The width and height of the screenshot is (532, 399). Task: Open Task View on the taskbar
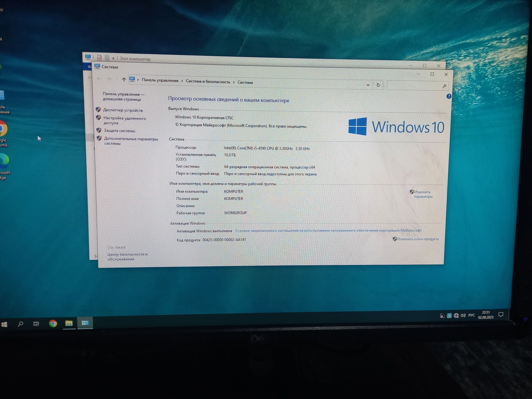click(x=36, y=324)
